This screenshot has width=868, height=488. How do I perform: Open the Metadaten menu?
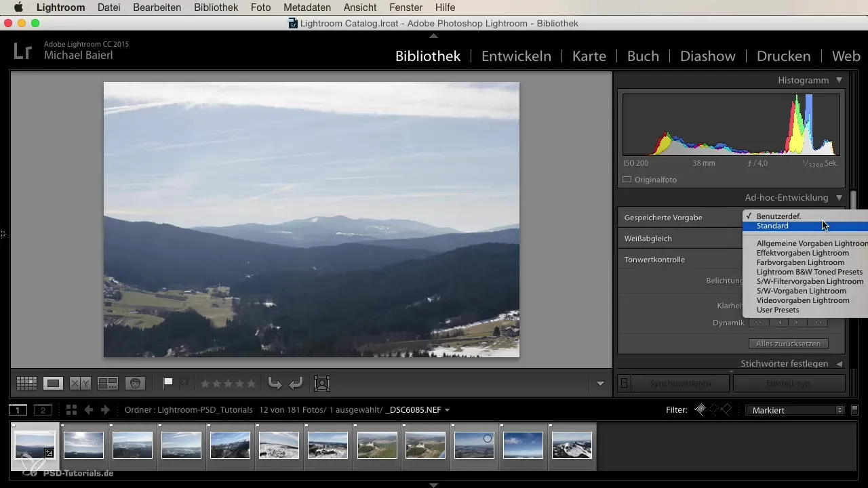[x=307, y=7]
